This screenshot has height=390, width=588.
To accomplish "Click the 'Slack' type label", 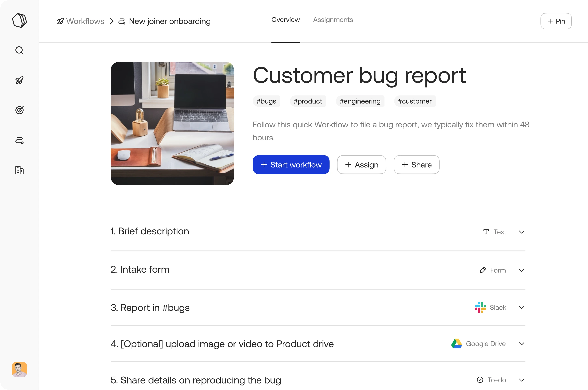I will [x=498, y=307].
